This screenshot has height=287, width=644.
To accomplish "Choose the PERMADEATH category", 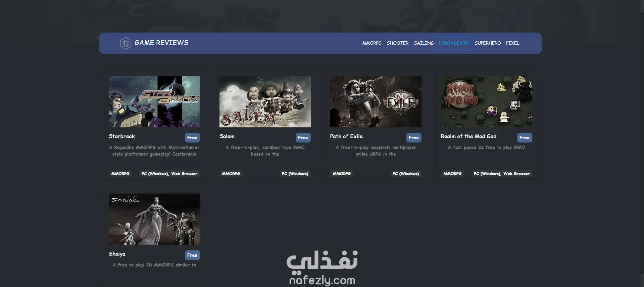I will 454,43.
